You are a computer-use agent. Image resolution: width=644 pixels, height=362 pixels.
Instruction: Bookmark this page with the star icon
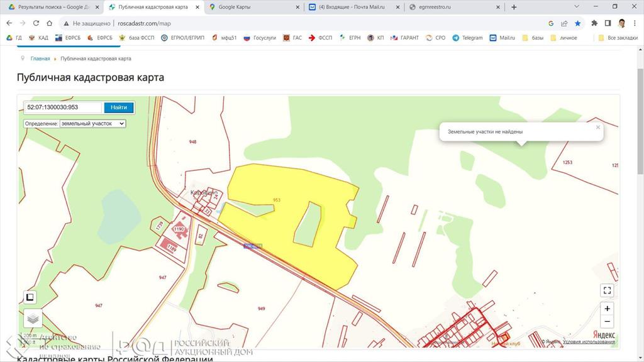[578, 23]
